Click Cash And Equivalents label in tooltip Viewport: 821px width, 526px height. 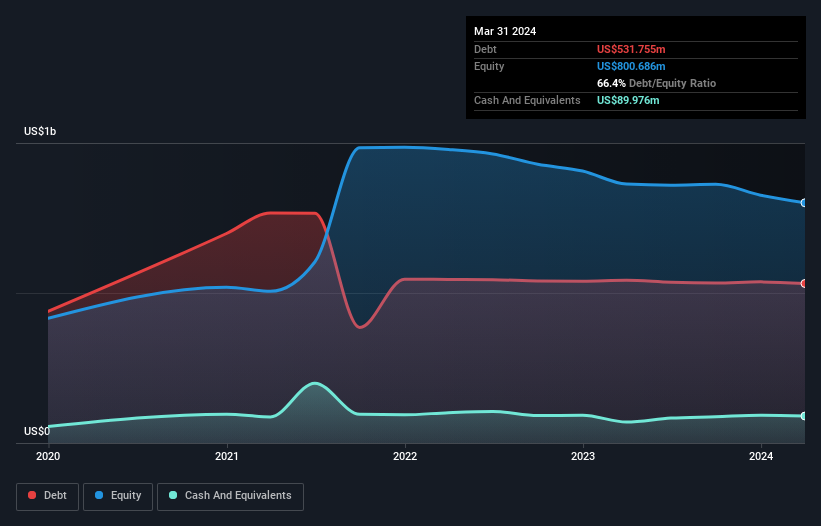527,100
